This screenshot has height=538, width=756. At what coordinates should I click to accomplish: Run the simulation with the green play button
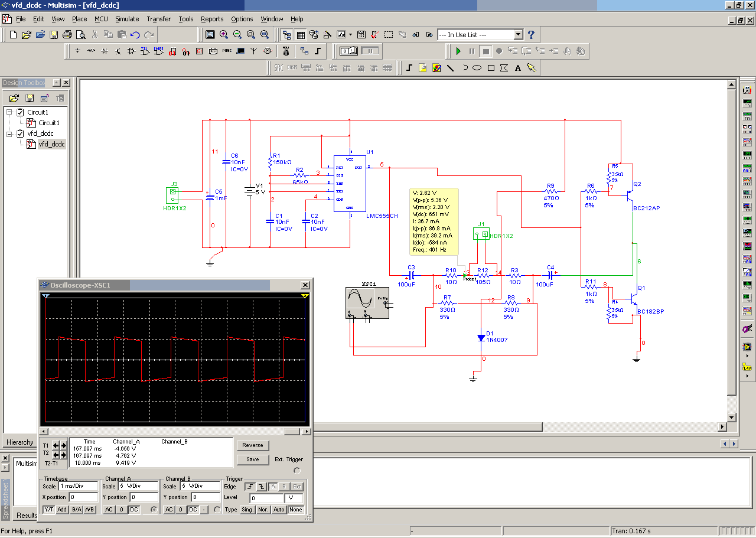point(458,51)
